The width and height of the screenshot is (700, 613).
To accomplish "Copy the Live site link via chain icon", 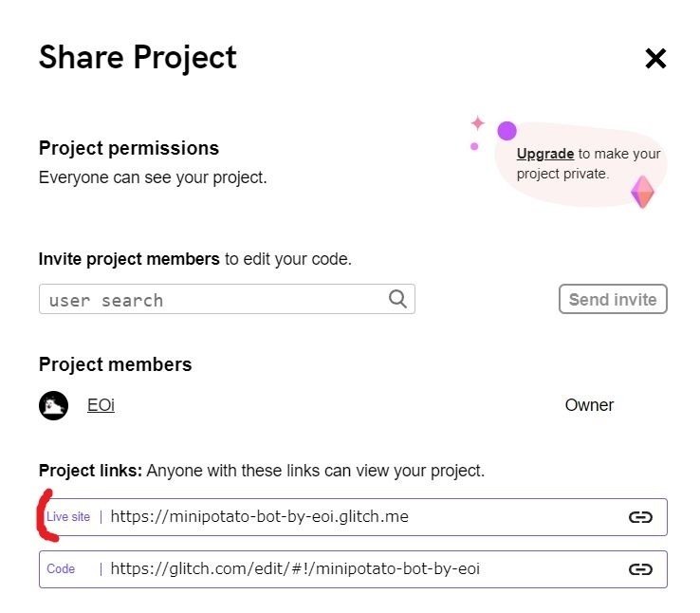I will pos(640,517).
